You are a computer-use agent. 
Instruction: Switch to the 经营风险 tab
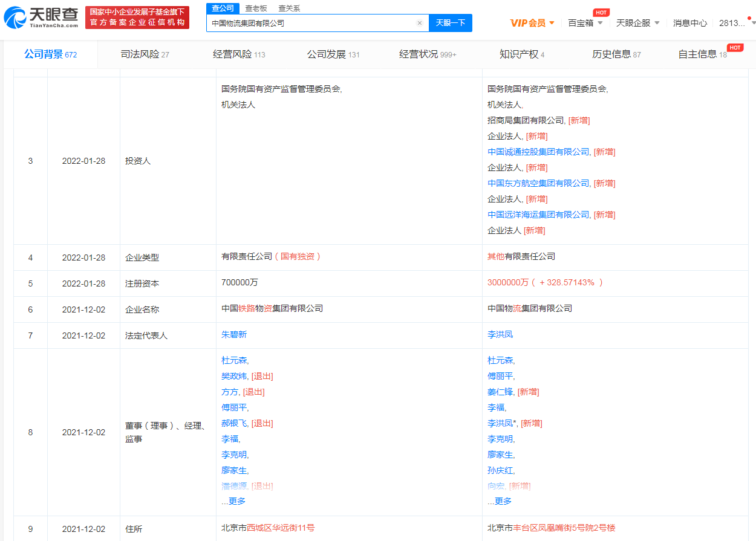click(x=239, y=54)
